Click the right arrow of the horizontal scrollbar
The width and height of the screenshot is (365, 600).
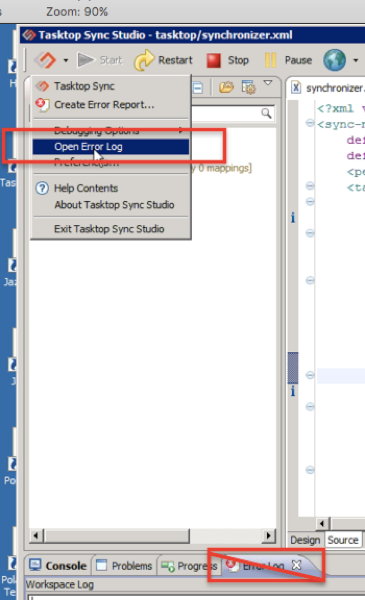pos(269,535)
